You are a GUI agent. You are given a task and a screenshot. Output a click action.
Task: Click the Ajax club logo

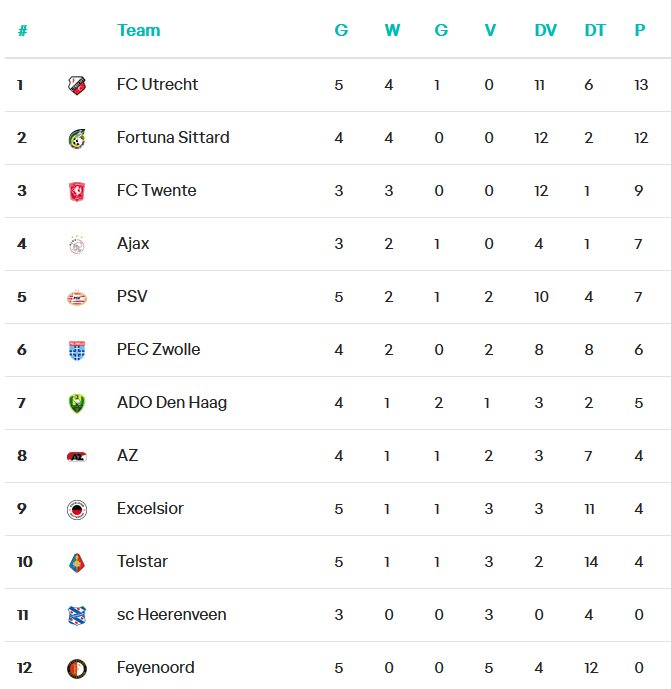point(77,244)
